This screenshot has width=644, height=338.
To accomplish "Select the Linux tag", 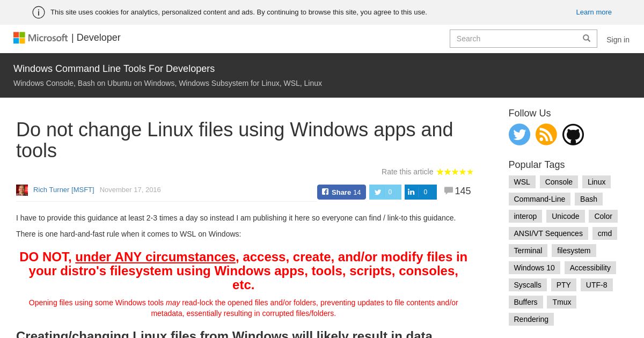I will pyautogui.click(x=596, y=182).
